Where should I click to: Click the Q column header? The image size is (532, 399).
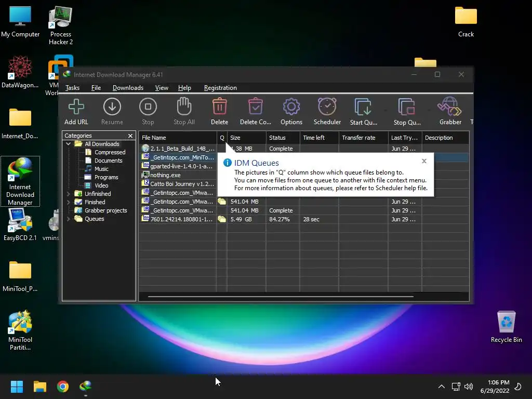pyautogui.click(x=222, y=138)
